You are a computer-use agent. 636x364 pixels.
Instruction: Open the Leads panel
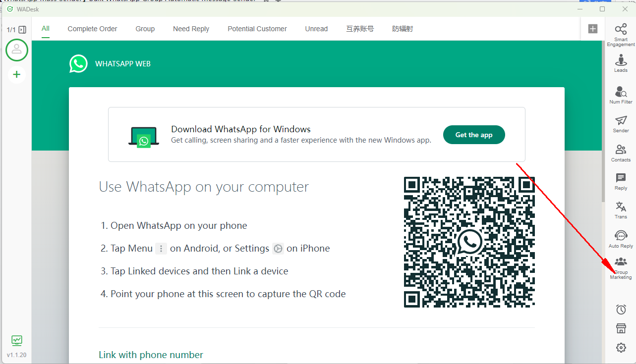tap(621, 63)
